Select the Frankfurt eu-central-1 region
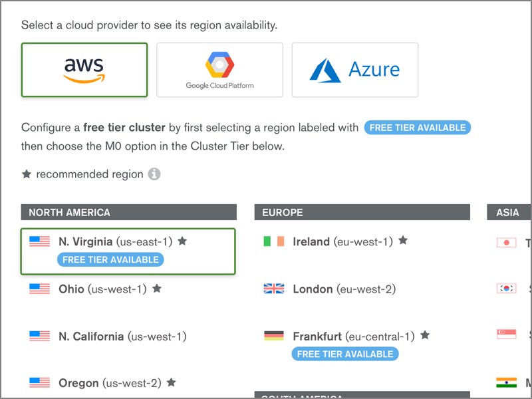This screenshot has height=399, width=532. pyautogui.click(x=353, y=336)
